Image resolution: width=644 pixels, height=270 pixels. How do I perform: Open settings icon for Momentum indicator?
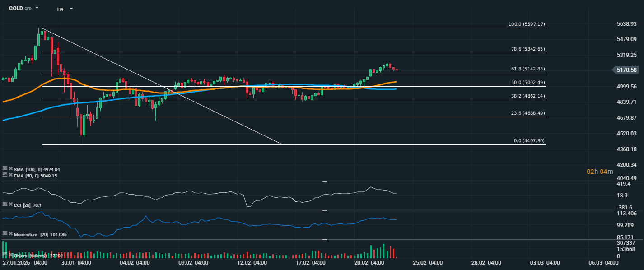pyautogui.click(x=5, y=234)
